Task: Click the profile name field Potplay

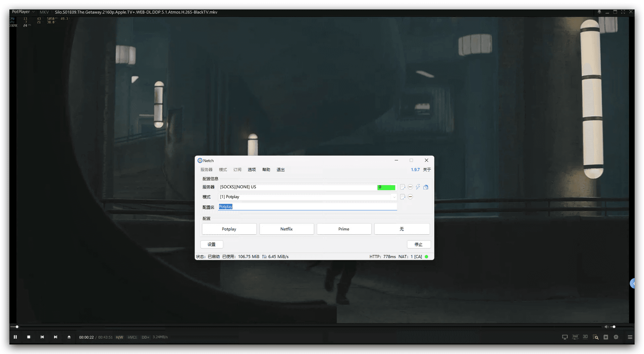Action: pyautogui.click(x=308, y=207)
